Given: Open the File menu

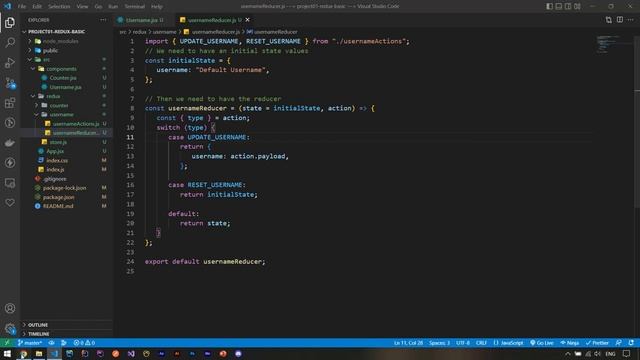Looking at the screenshot, I should 22,7.
